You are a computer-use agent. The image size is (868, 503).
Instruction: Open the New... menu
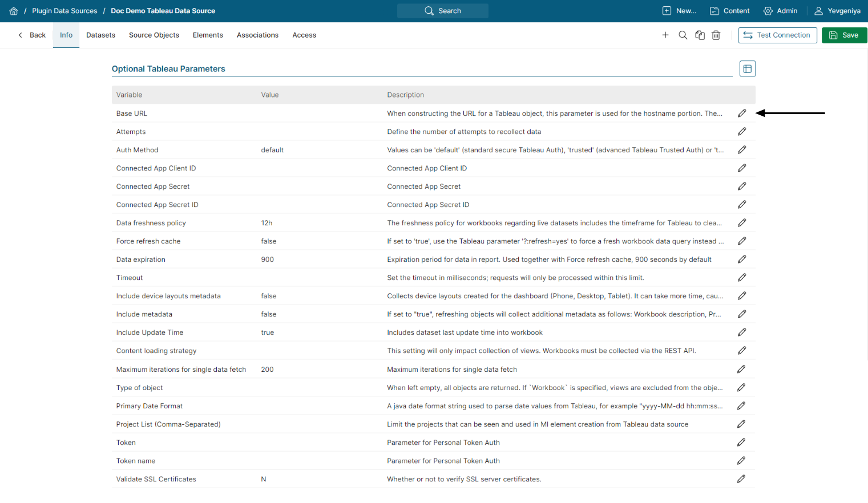coord(679,11)
